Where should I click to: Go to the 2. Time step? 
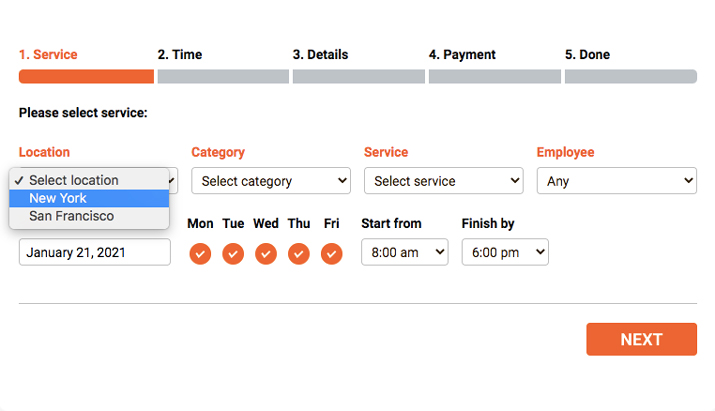point(180,55)
